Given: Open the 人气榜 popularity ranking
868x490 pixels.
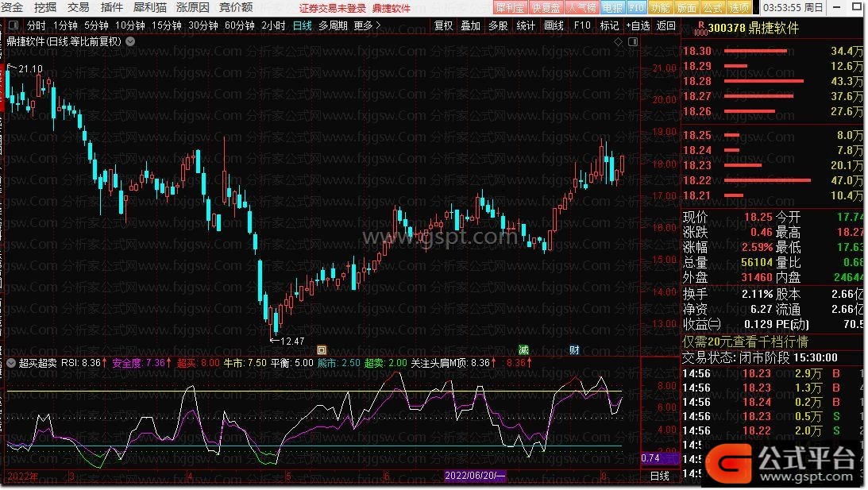Looking at the screenshot, I should (x=581, y=8).
